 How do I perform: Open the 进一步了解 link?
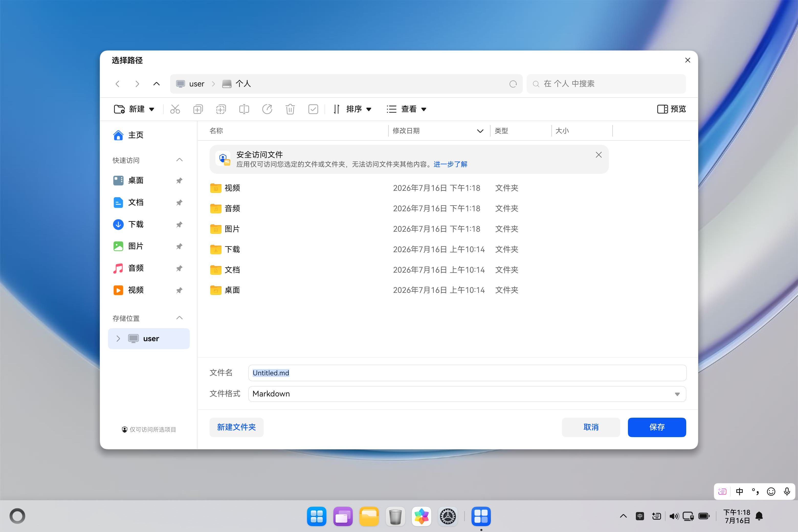point(450,164)
